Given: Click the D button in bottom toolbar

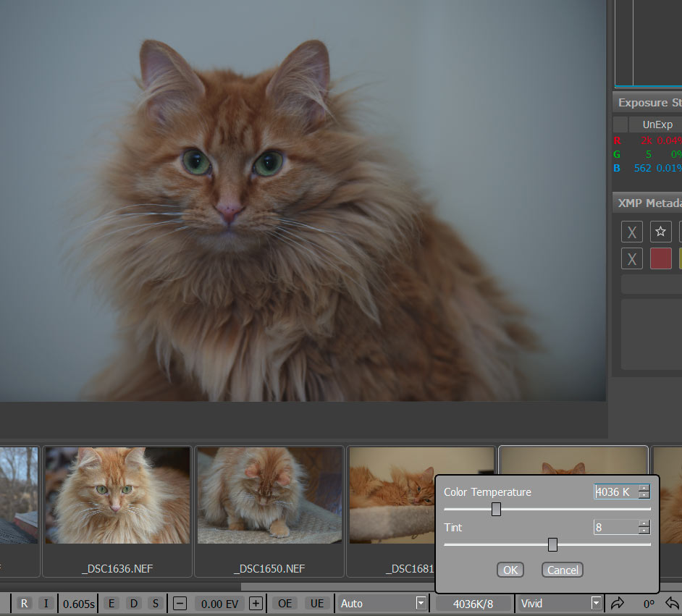Looking at the screenshot, I should [x=133, y=603].
